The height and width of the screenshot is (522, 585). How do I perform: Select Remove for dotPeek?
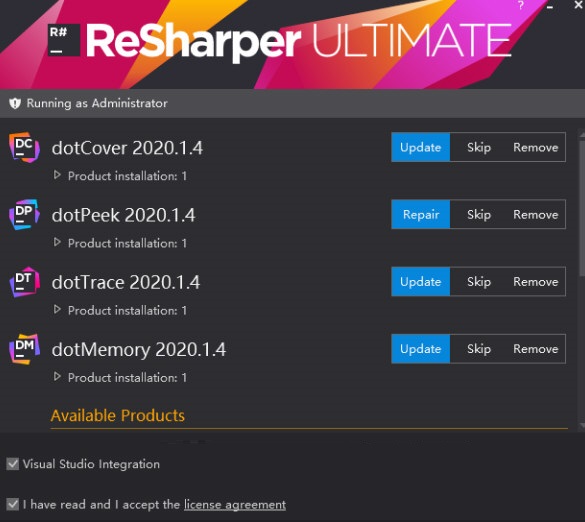[535, 214]
